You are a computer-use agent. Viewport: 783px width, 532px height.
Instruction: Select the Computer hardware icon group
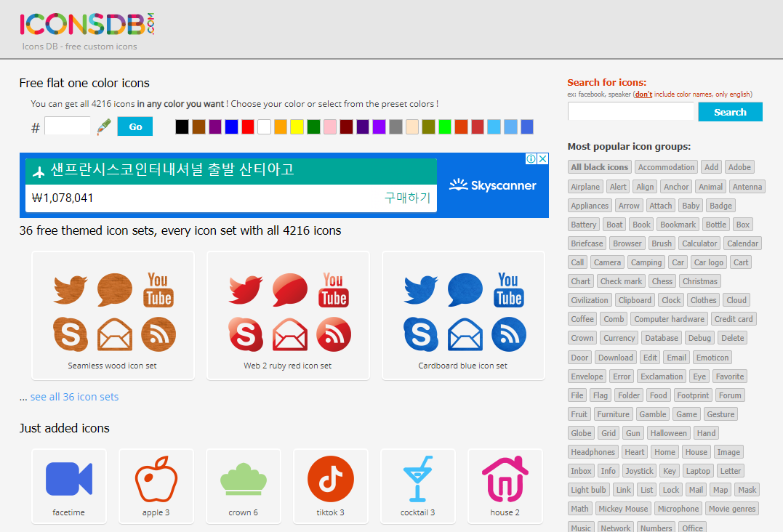point(670,319)
